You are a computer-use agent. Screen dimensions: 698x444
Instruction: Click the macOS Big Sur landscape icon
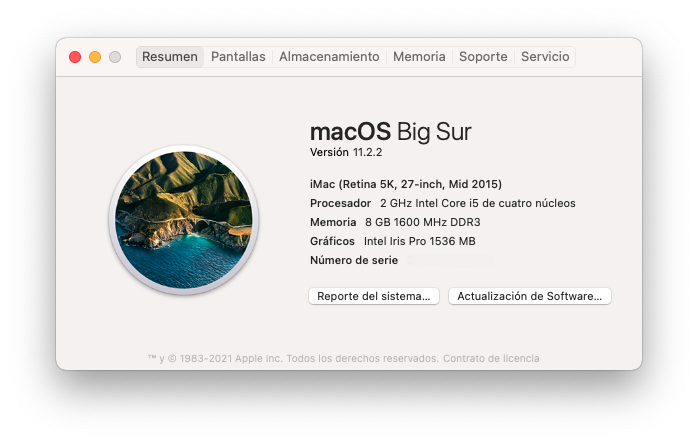184,220
